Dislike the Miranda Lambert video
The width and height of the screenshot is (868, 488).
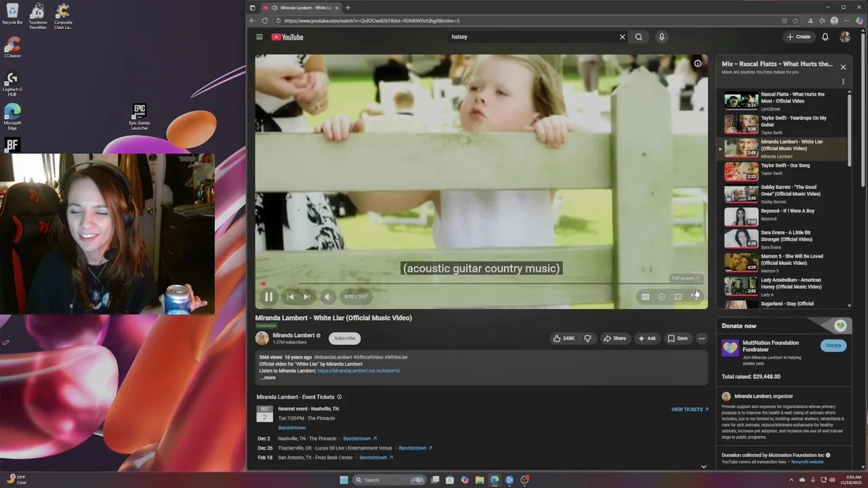587,338
